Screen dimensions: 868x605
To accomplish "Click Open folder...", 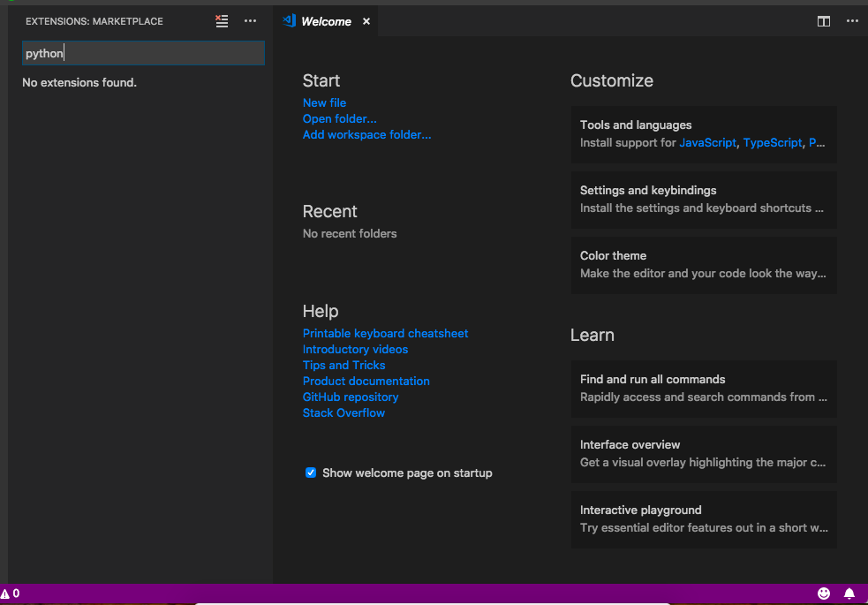I will [x=339, y=118].
